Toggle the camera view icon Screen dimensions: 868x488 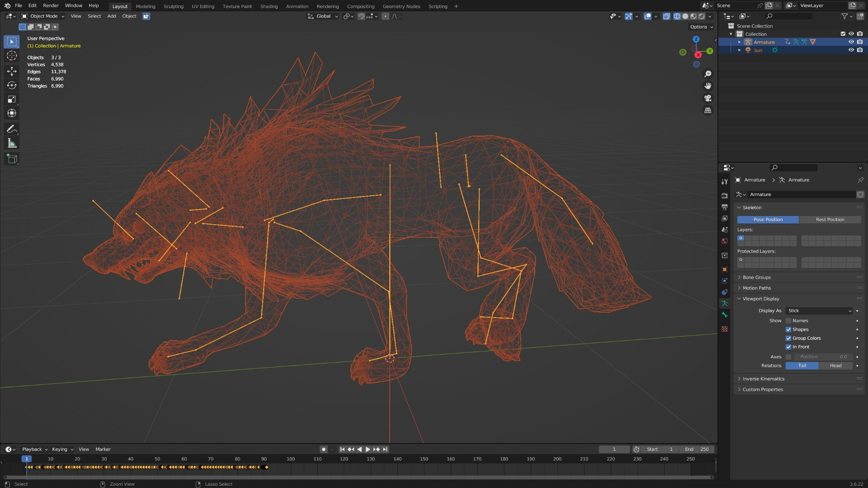[708, 98]
